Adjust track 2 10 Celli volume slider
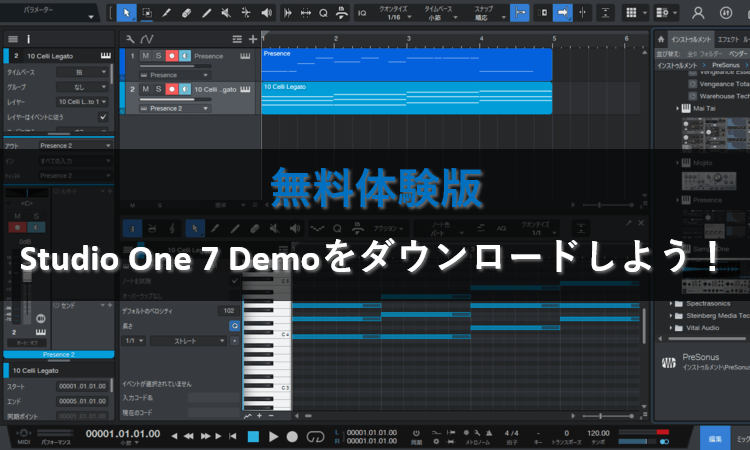Screen dimensions: 750x450 (175, 99)
